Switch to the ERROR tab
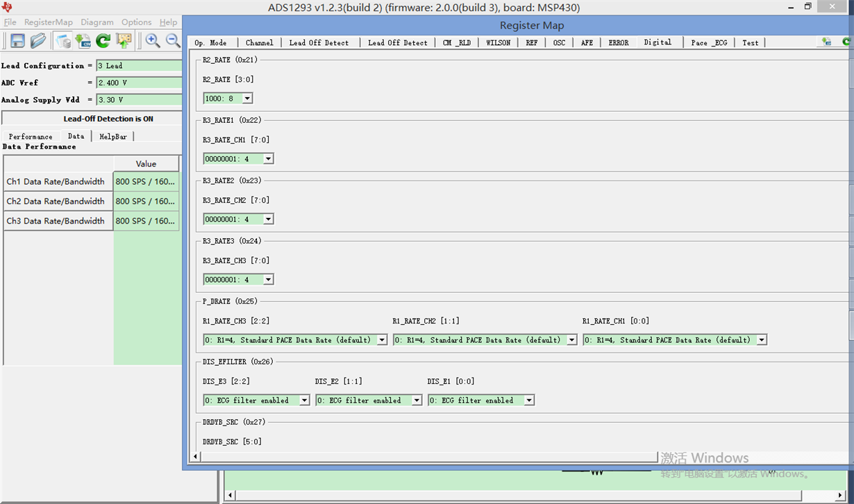 click(x=619, y=42)
